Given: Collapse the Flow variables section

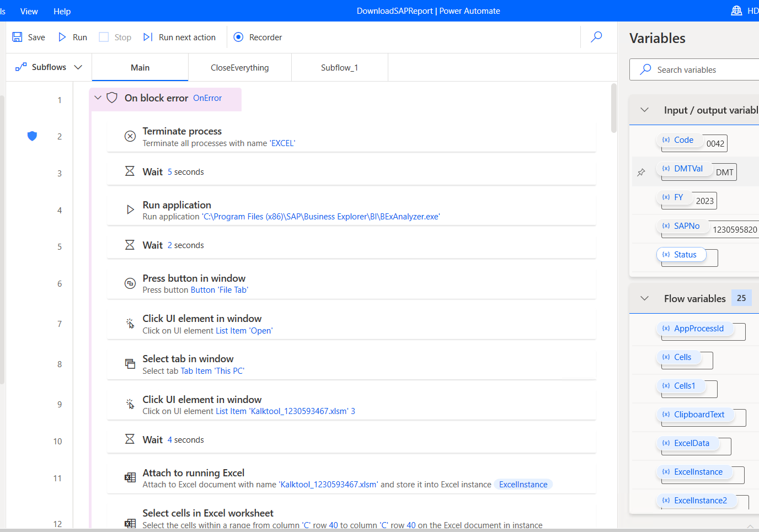Looking at the screenshot, I should 644,298.
